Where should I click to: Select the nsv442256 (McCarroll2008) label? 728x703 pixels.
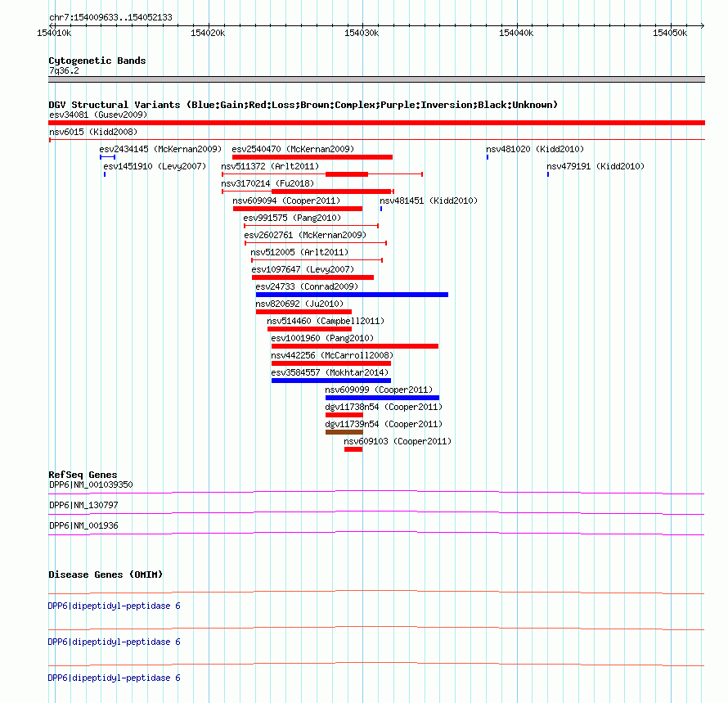tap(332, 355)
